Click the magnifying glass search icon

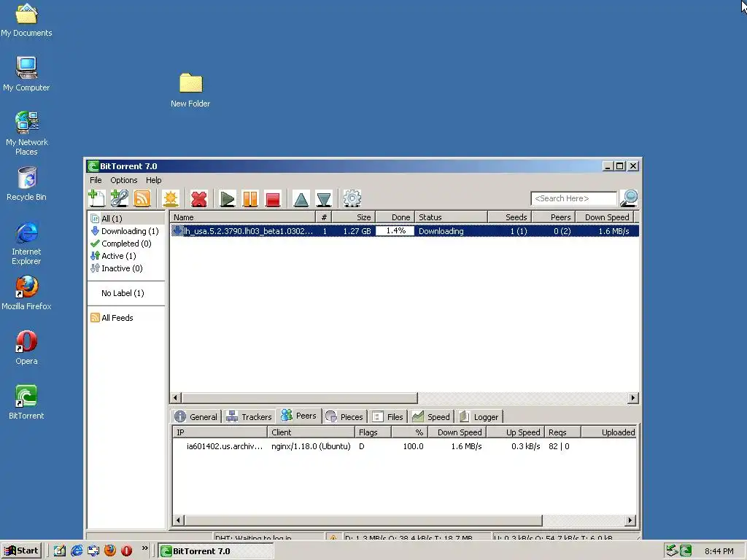[x=629, y=198]
